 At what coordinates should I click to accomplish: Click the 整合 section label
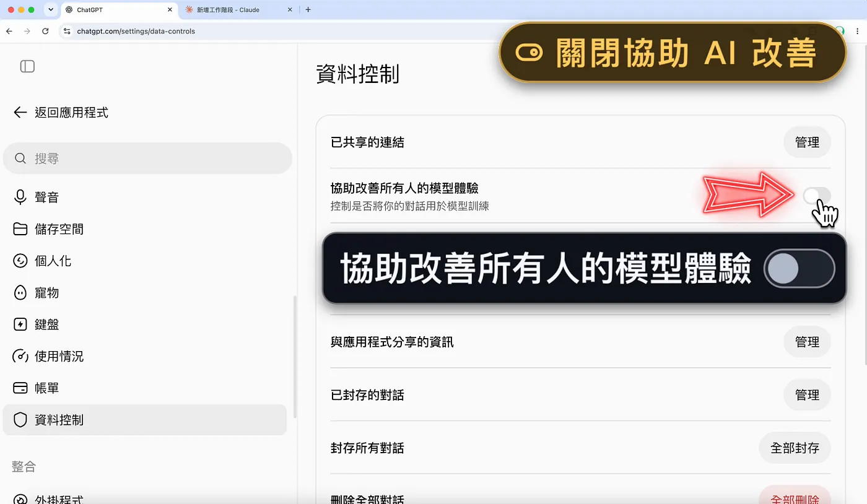click(24, 466)
